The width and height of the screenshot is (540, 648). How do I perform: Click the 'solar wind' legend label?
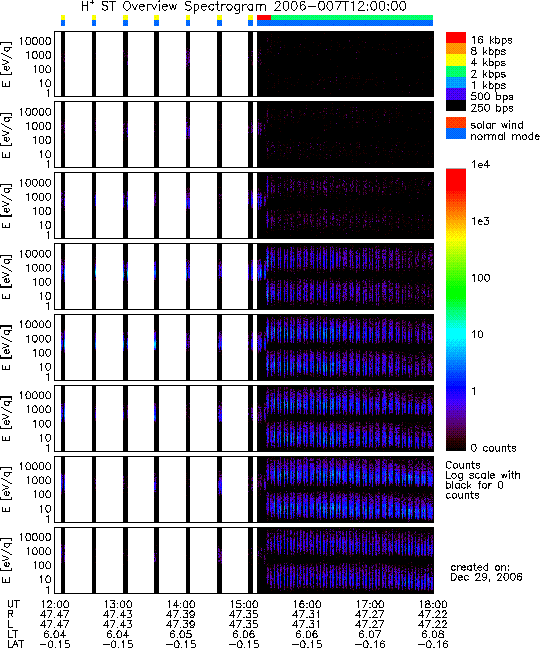[497, 125]
